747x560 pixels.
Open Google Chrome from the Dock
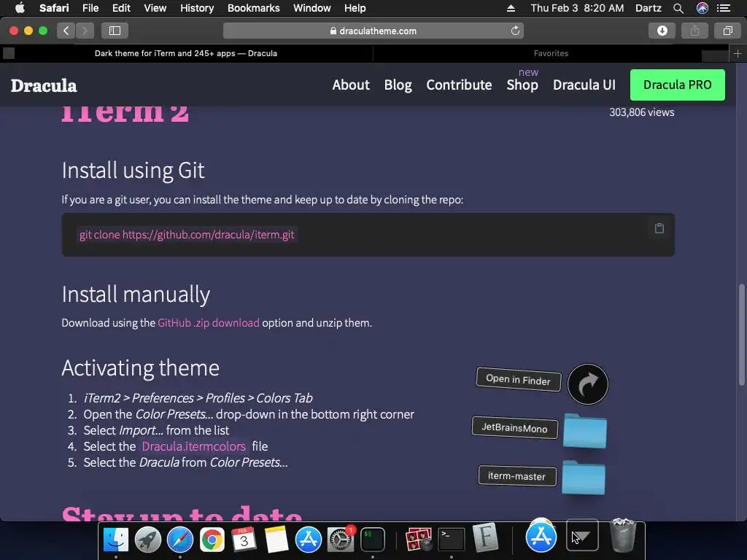pyautogui.click(x=212, y=540)
